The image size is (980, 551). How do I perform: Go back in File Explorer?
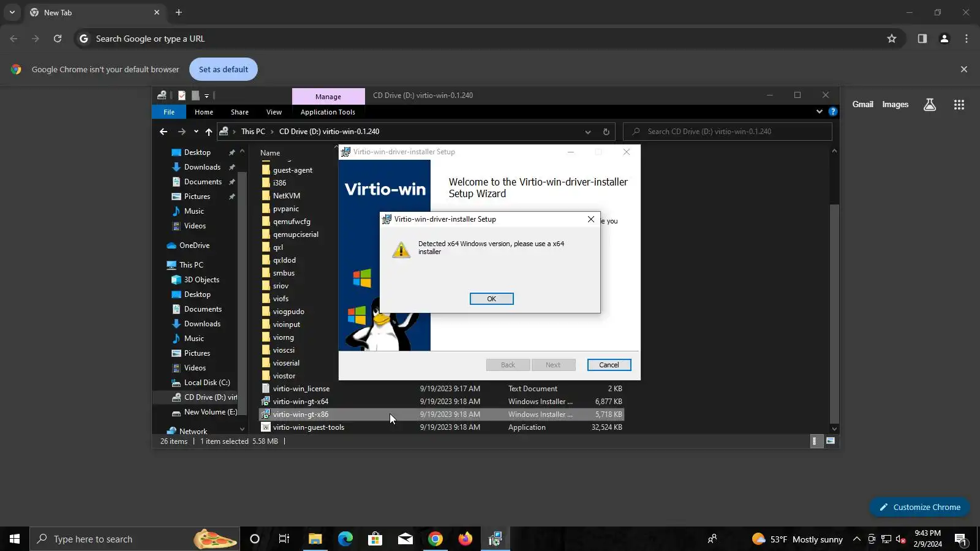[x=163, y=132]
